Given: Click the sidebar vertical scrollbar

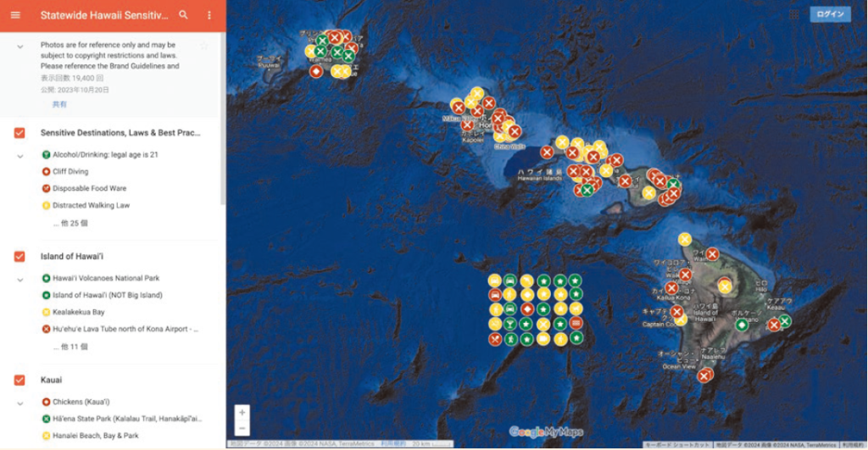Looking at the screenshot, I should click(x=223, y=119).
